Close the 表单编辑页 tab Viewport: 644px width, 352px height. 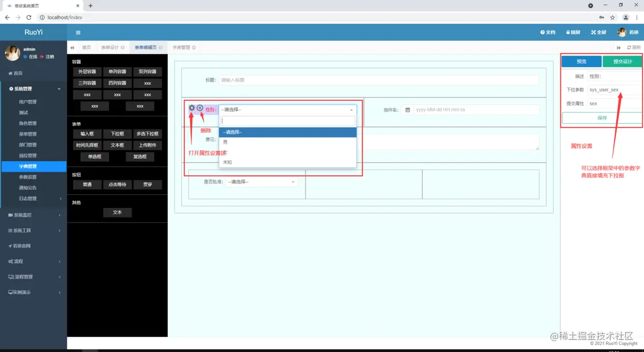pyautogui.click(x=160, y=47)
